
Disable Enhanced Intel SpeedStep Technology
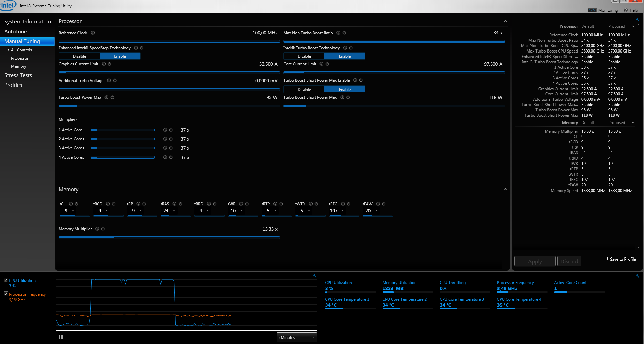[79, 56]
